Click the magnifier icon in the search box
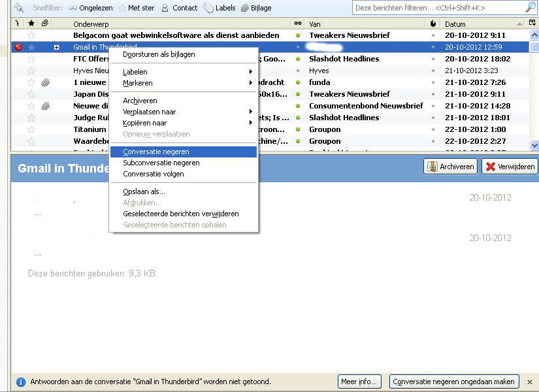This screenshot has height=392, width=539. point(530,8)
